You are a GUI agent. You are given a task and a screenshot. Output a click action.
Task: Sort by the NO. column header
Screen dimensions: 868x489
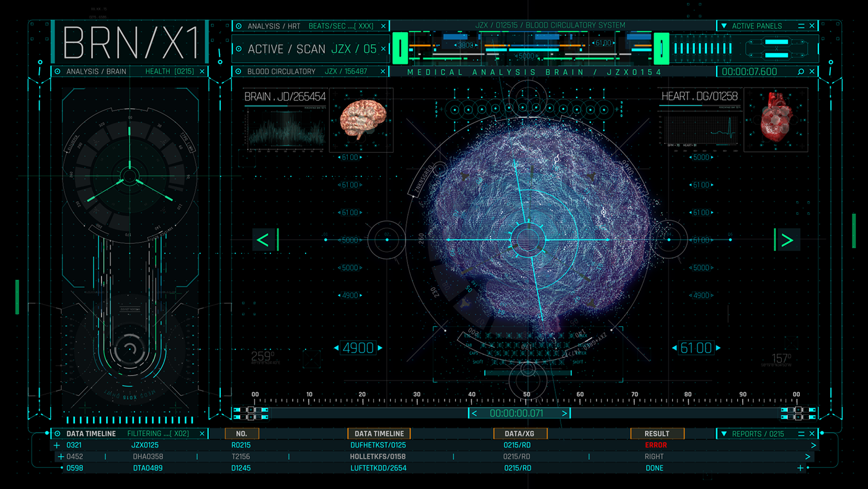point(242,434)
